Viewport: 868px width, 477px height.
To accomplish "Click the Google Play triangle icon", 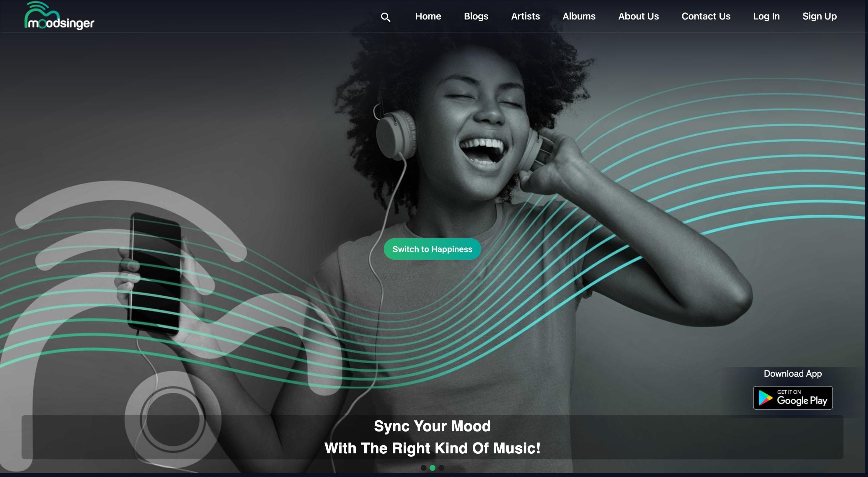I will pyautogui.click(x=765, y=398).
